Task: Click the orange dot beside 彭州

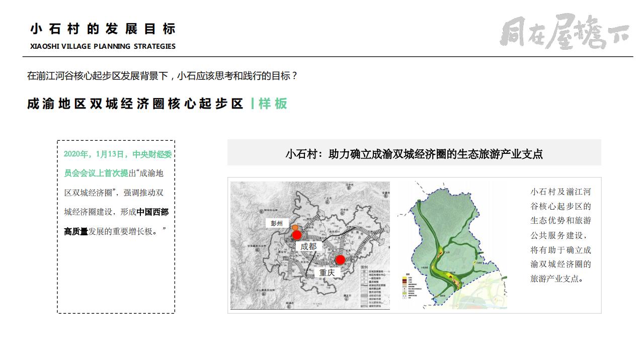Action: click(295, 228)
